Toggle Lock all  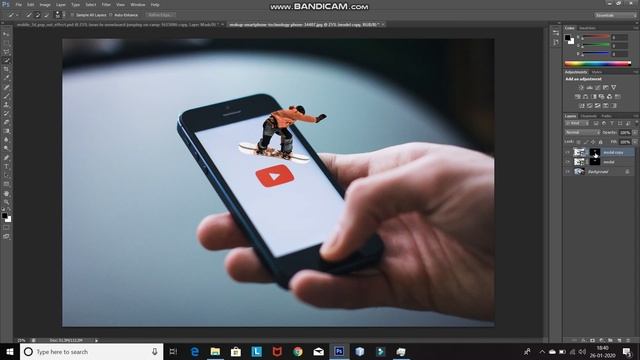point(600,142)
